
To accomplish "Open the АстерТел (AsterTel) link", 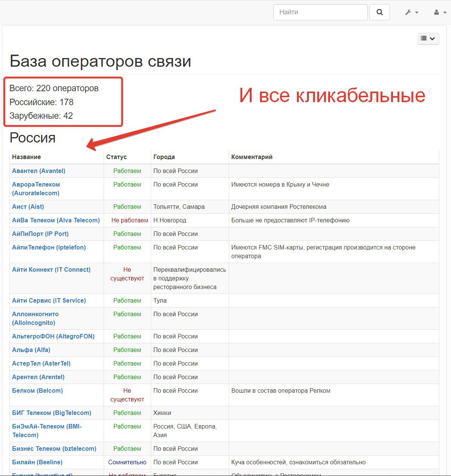I will point(41,363).
